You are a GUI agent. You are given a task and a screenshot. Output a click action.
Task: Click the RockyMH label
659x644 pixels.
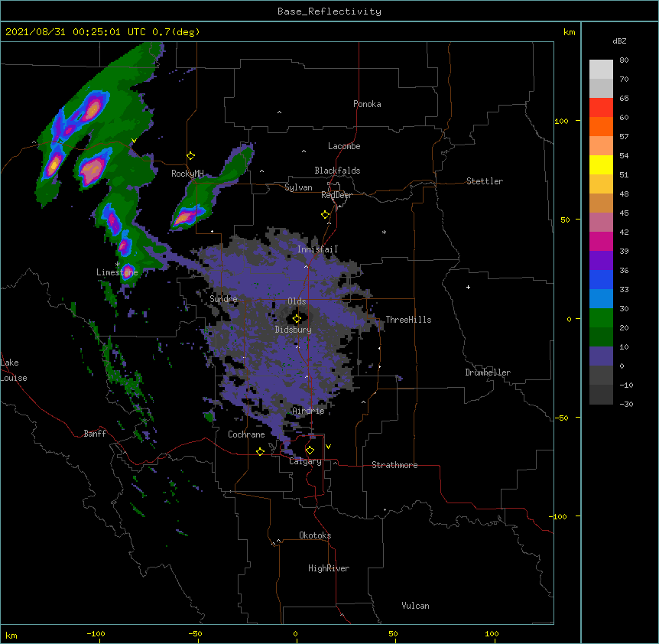point(187,174)
